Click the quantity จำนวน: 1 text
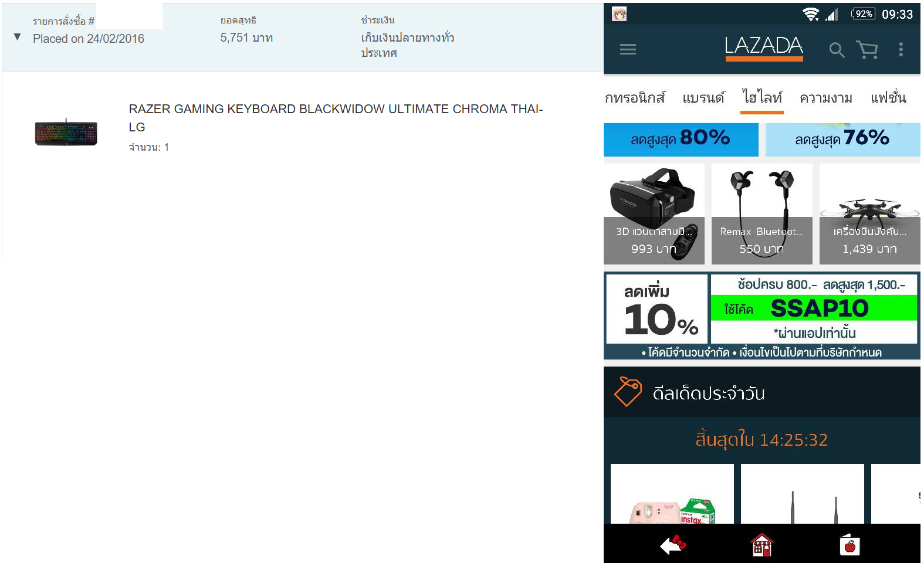924x563 pixels. pyautogui.click(x=149, y=147)
